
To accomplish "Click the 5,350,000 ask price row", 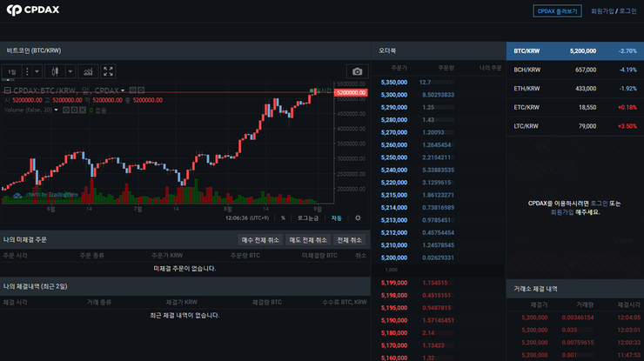I will (x=438, y=83).
